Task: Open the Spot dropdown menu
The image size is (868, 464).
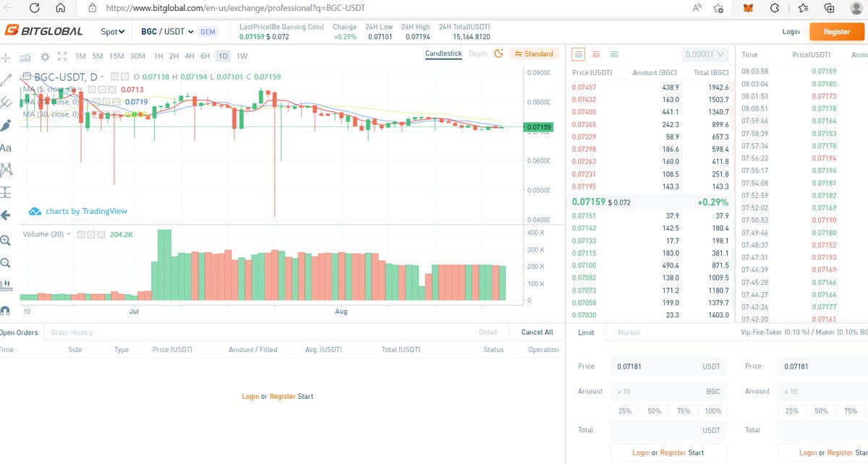Action: click(113, 31)
